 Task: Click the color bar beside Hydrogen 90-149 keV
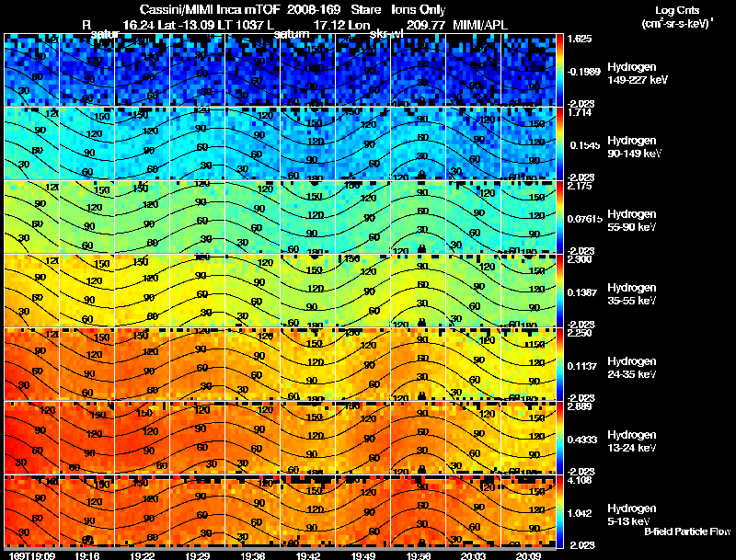(559, 143)
